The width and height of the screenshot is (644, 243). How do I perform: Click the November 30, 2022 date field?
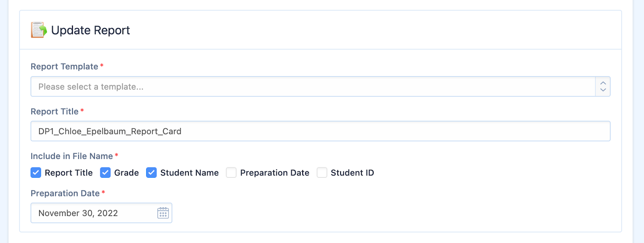(x=101, y=213)
